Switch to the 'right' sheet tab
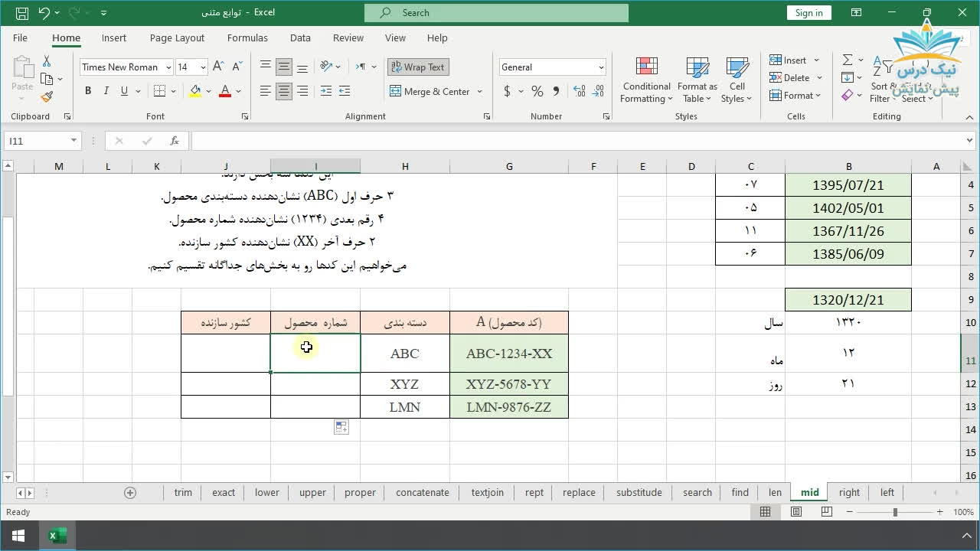This screenshot has width=980, height=551. coord(849,493)
